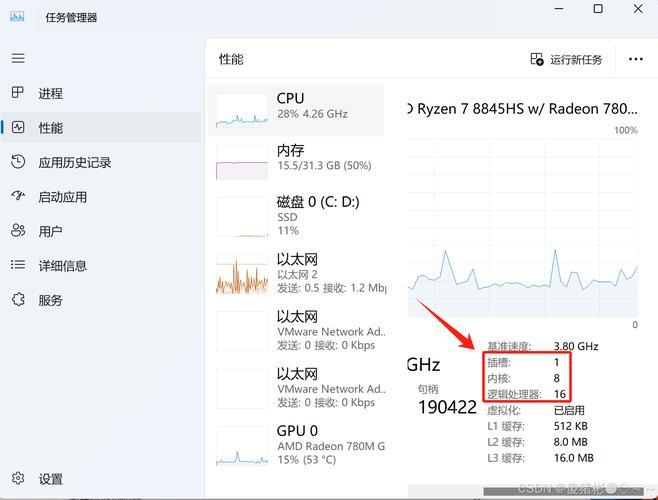Go to 用户 label in sidebar

pyautogui.click(x=51, y=231)
